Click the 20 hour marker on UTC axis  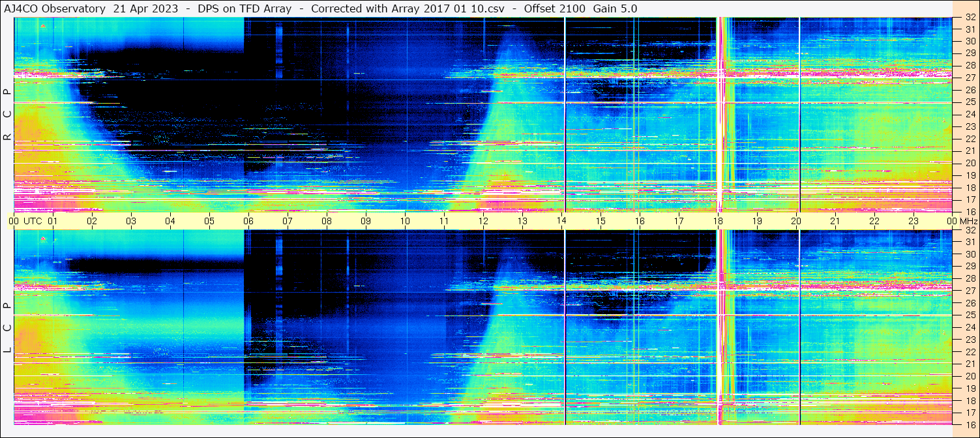click(x=796, y=221)
